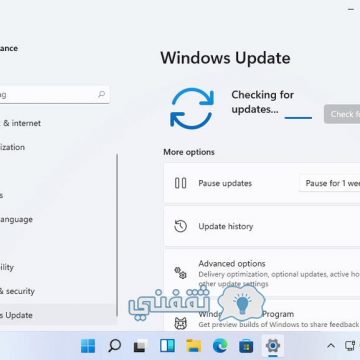The width and height of the screenshot is (360, 360).
Task: Open Widgets from the taskbar
Action: pos(167,346)
